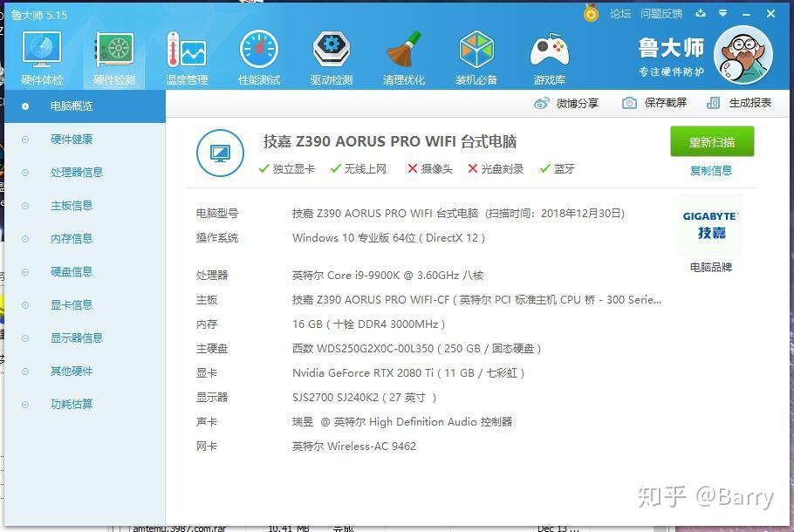Open 装机必备 software box icon
Viewport: 794px width, 532px height.
click(x=476, y=57)
